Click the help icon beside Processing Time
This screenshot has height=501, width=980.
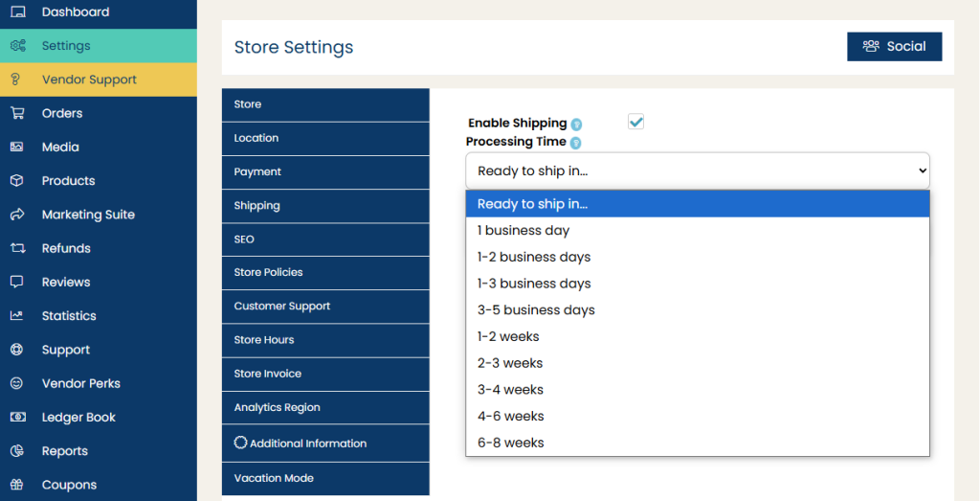576,143
